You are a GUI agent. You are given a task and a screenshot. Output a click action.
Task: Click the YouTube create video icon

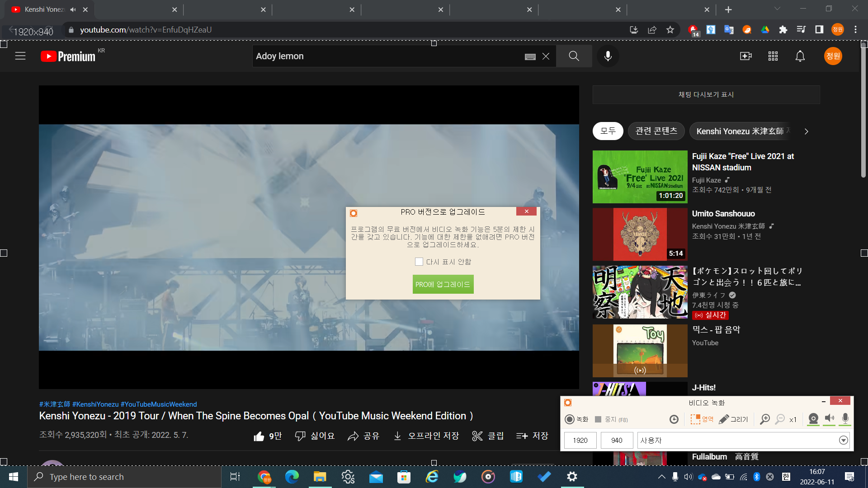(745, 56)
